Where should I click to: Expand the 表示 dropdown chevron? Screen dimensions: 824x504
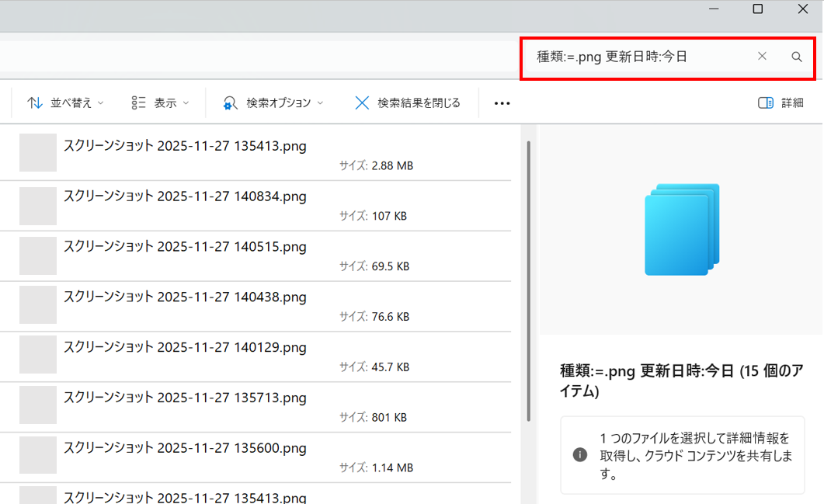186,103
